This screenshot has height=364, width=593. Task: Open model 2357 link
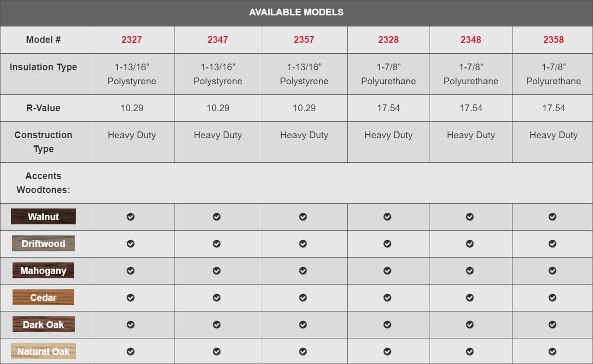[304, 39]
